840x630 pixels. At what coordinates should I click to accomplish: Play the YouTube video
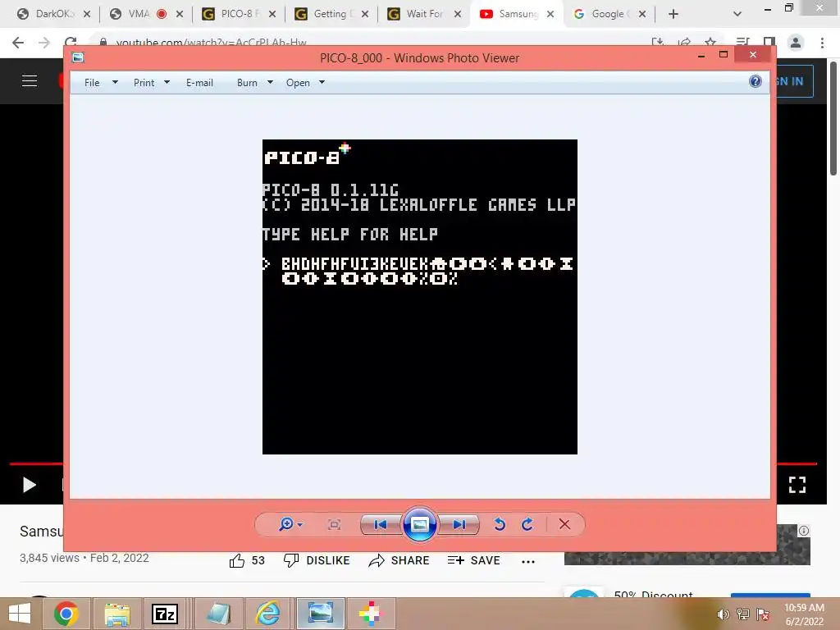click(x=30, y=485)
